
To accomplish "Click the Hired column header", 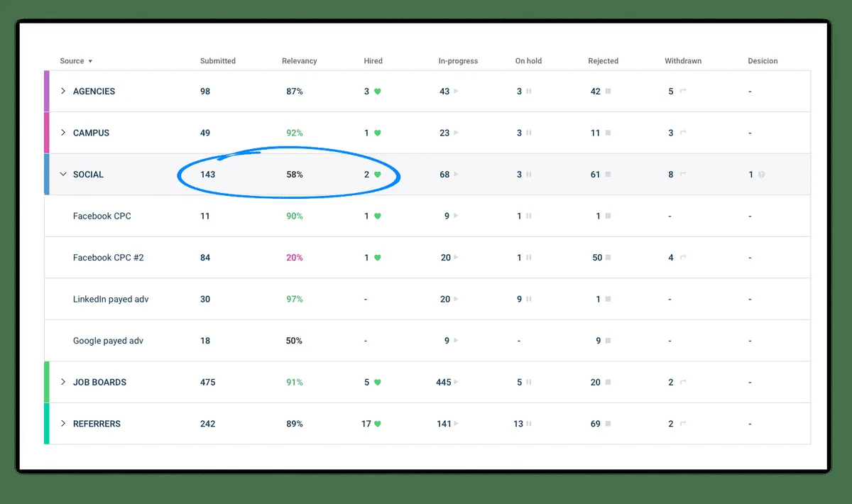I will coord(373,61).
